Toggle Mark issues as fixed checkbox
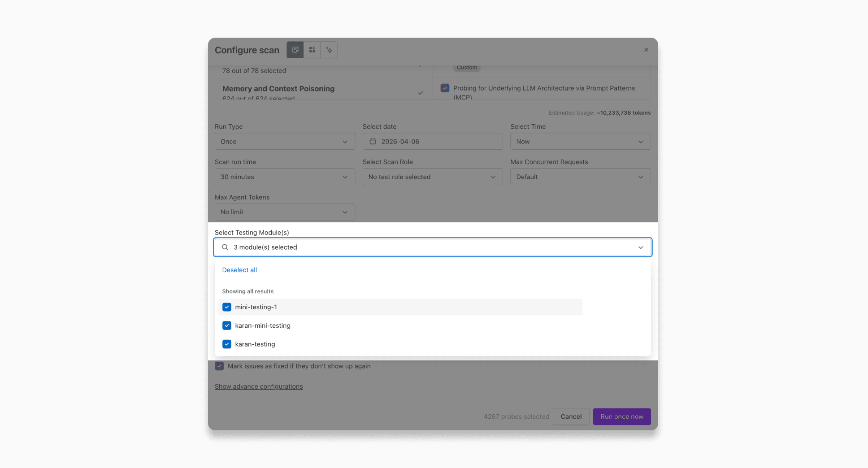This screenshot has width=868, height=468. coord(219,366)
